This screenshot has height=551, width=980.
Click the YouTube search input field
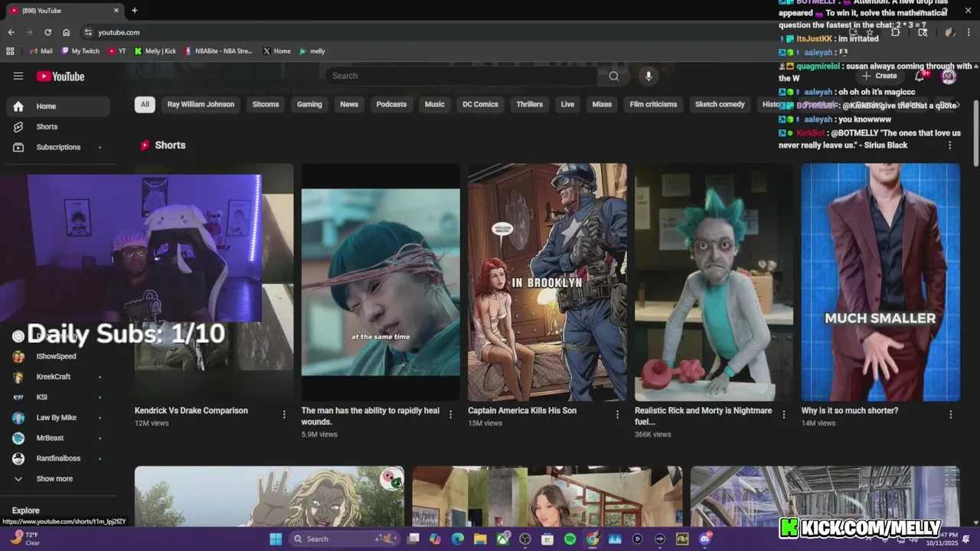click(462, 76)
